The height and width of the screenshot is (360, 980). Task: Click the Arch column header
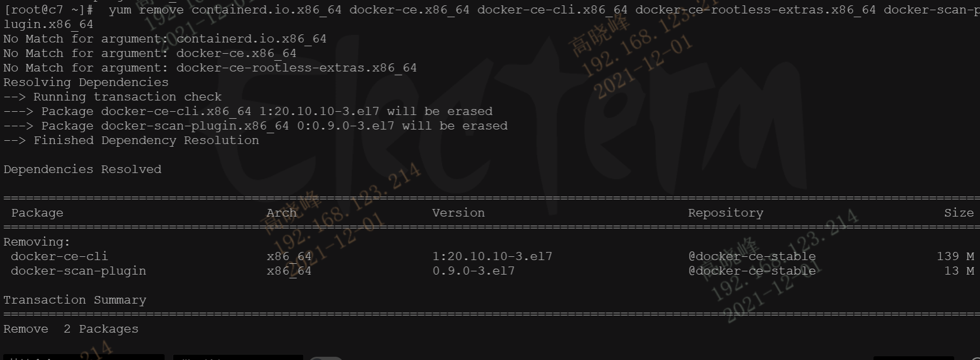[281, 213]
